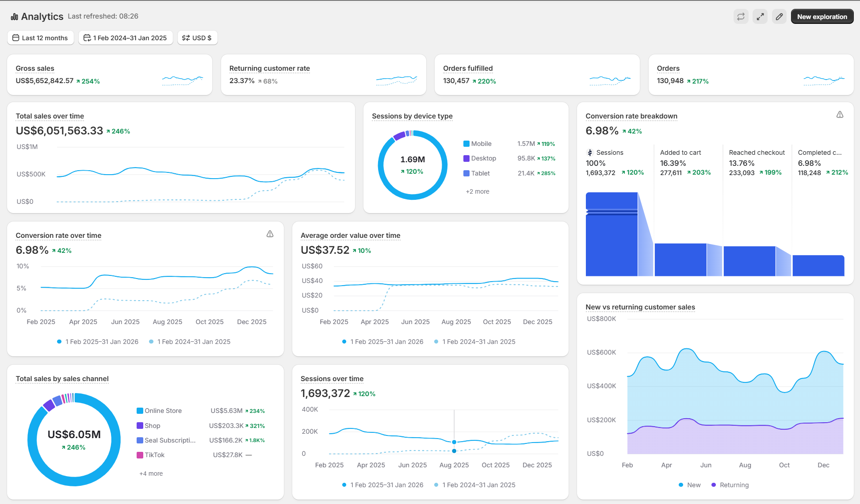Viewport: 860px width, 504px height.
Task: Click warning icon on Conversion rate breakdown
Action: click(840, 115)
